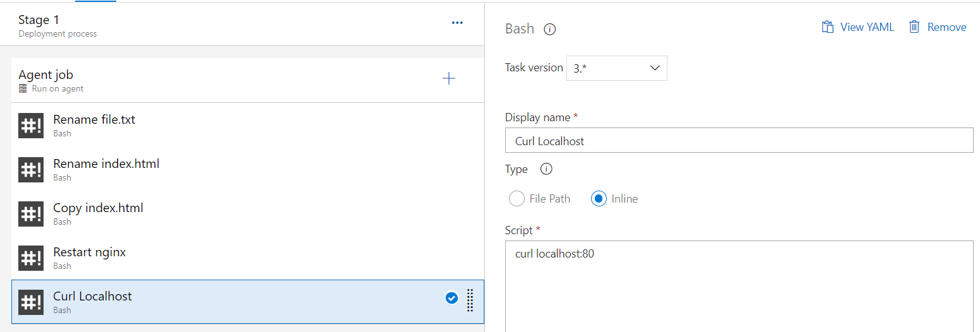
Task: Click the Display name input field
Action: [x=739, y=141]
